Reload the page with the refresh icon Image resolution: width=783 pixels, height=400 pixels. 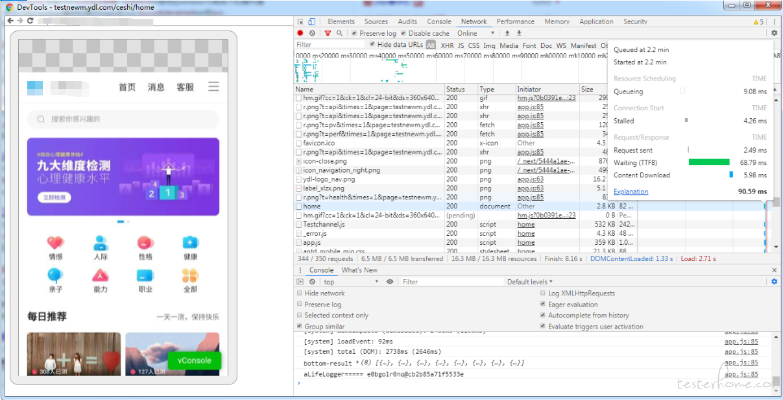30,20
